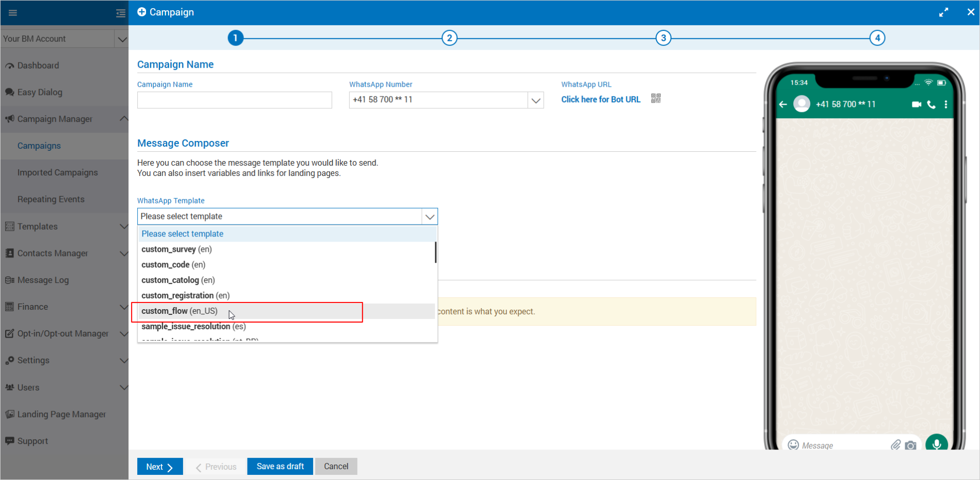The image size is (980, 480).
Task: Click the Finance calculator icon
Action: click(10, 307)
